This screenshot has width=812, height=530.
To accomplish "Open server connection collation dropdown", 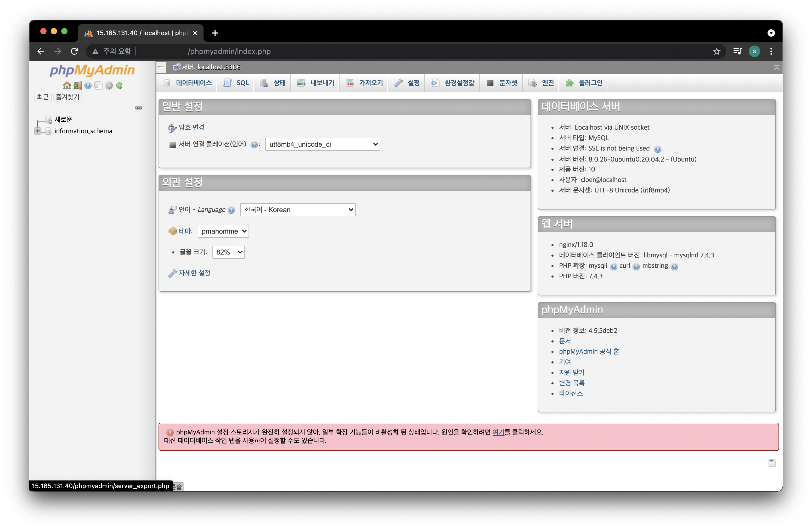I will click(322, 144).
